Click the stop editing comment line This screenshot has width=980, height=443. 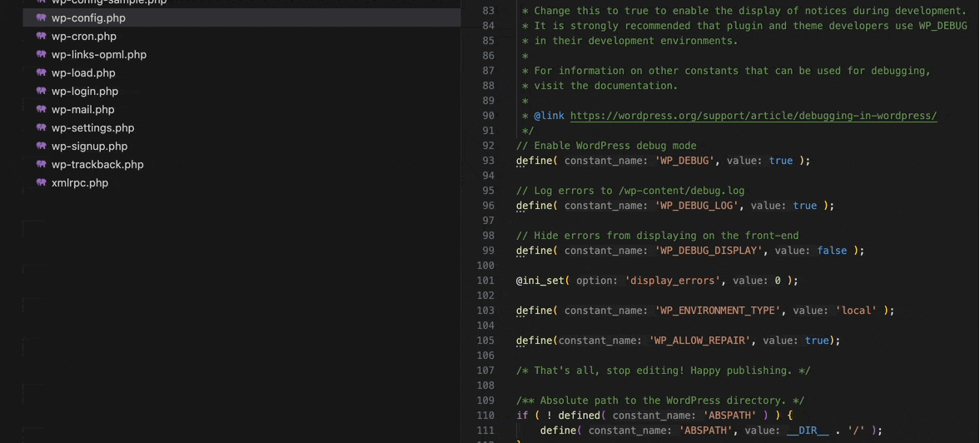663,371
